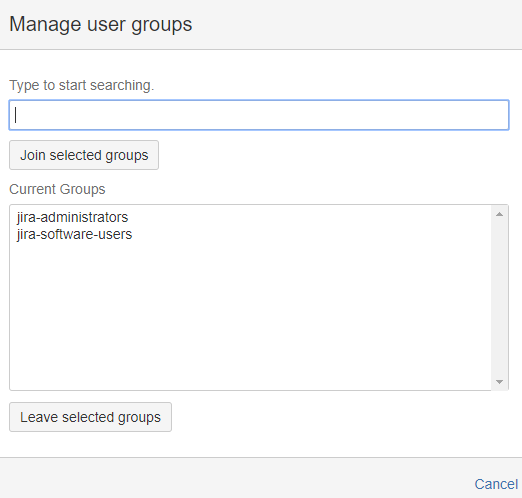Click the up arrow of the groups list scrollbar

coord(499,214)
